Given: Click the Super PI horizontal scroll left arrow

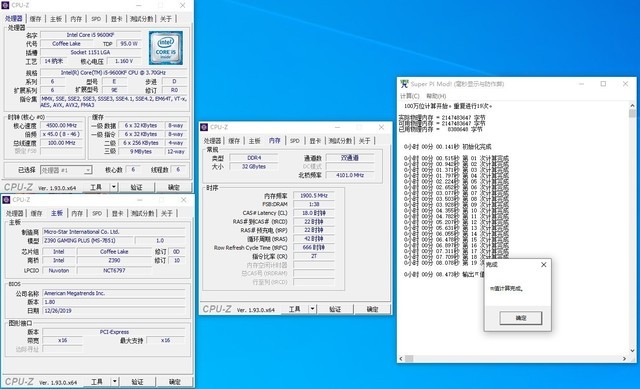Looking at the screenshot, I should 401,358.
